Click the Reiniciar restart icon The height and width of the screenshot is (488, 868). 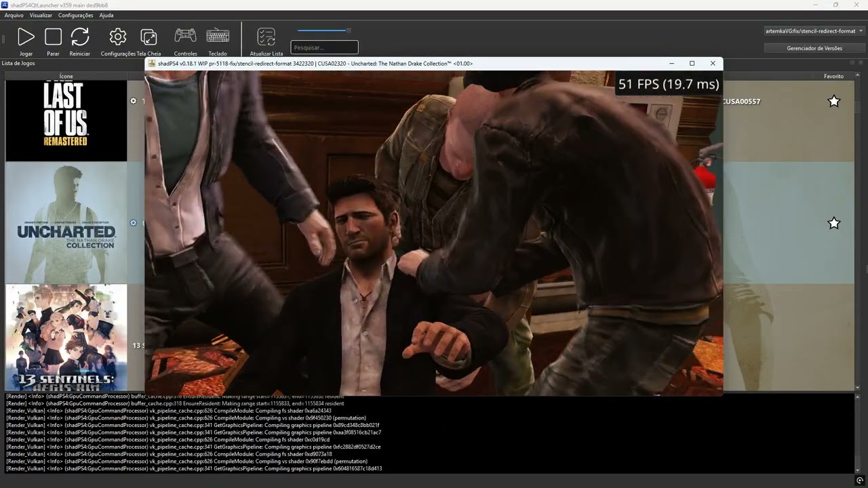coord(80,37)
